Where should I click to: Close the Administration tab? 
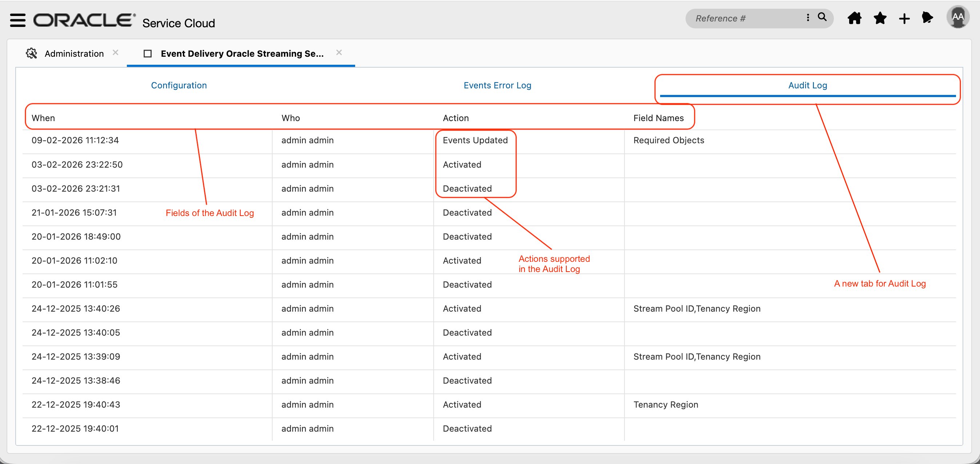pyautogui.click(x=116, y=52)
